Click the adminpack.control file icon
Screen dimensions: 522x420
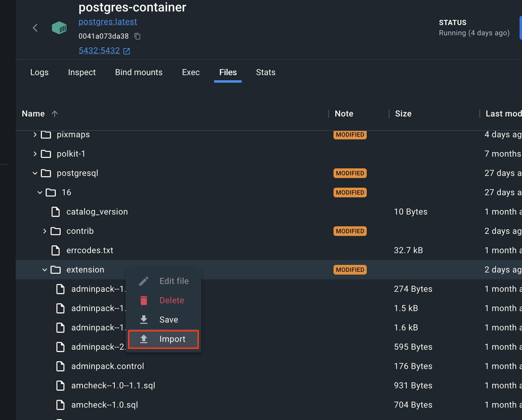(60, 366)
